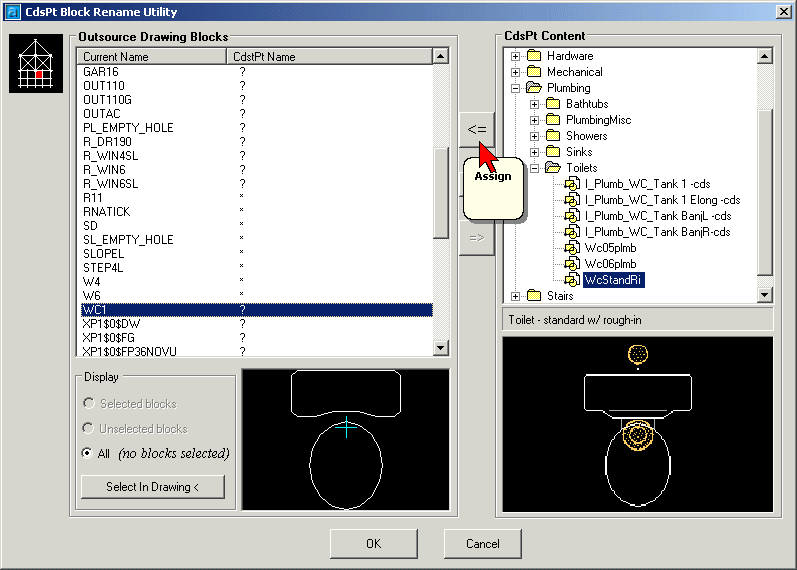Collapse the Toilets tree node
The height and width of the screenshot is (570, 797).
pyautogui.click(x=534, y=168)
